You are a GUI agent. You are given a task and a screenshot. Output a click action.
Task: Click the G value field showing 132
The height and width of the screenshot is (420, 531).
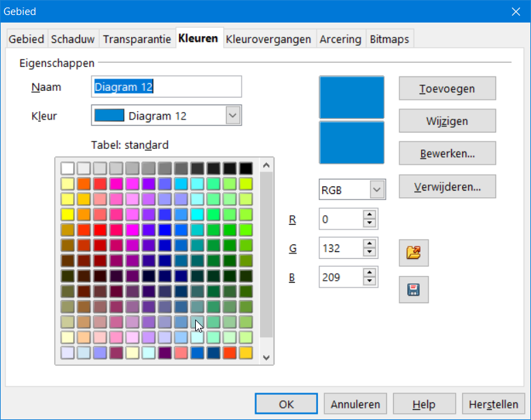coord(341,248)
